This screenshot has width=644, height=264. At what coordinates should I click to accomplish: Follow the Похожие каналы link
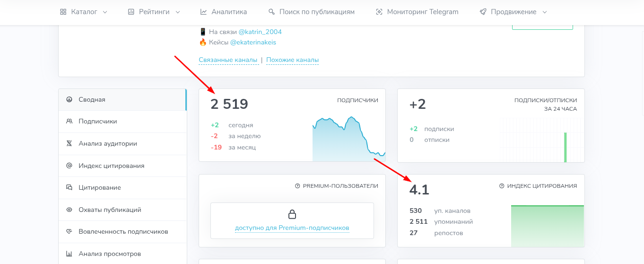click(292, 60)
